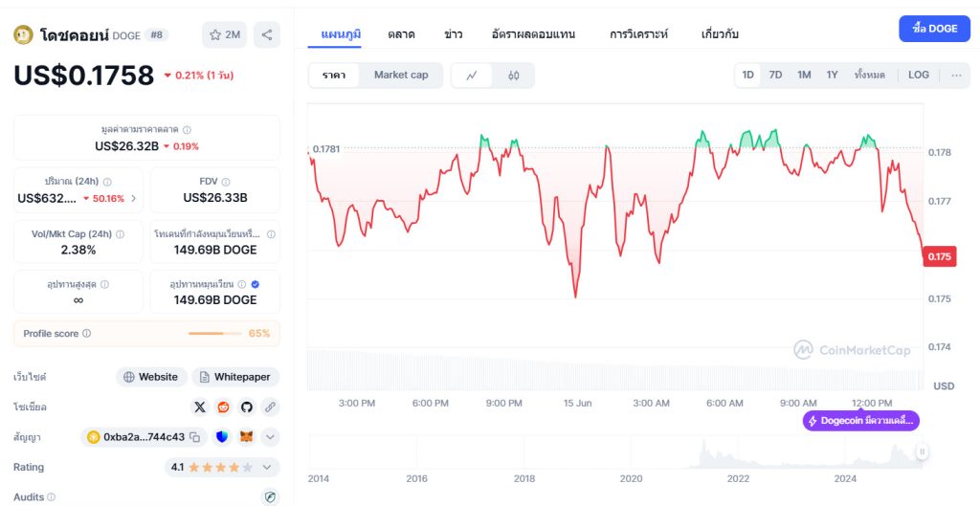Toggle LOG scale on chart

[918, 75]
